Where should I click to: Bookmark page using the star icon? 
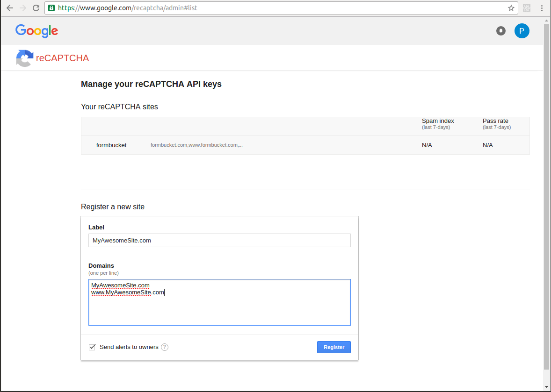[x=511, y=8]
